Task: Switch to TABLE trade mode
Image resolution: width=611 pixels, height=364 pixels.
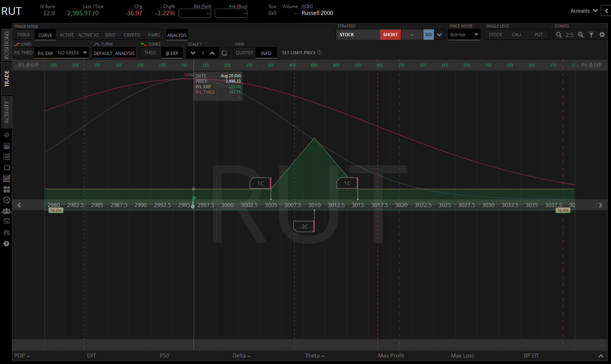Action: point(23,35)
